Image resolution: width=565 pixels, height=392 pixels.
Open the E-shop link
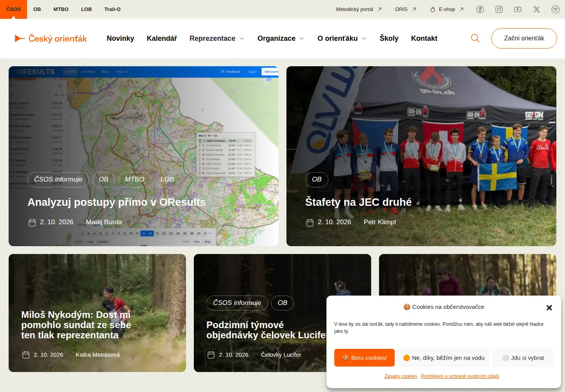coord(447,9)
